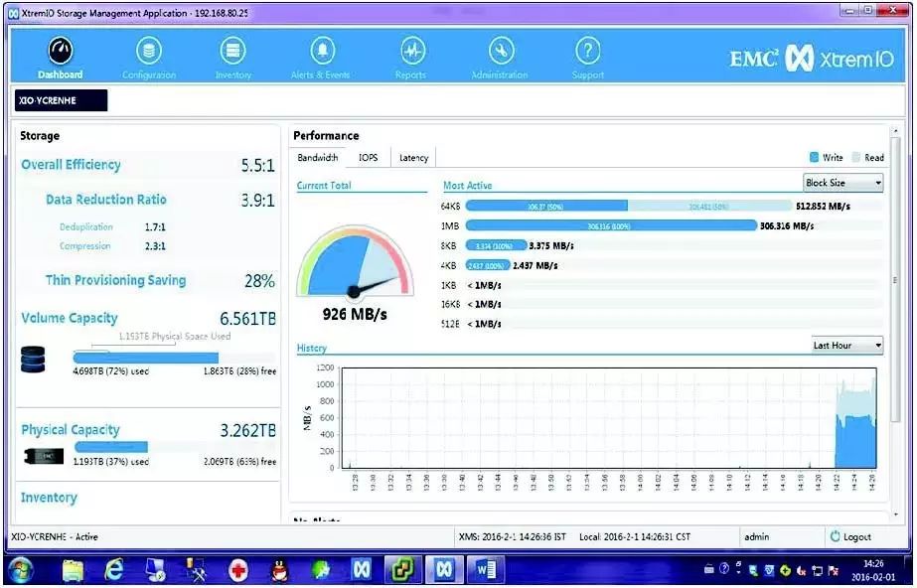Viewport: 917px width, 588px height.
Task: Open the Dashboard gauge icon
Action: pyautogui.click(x=61, y=52)
